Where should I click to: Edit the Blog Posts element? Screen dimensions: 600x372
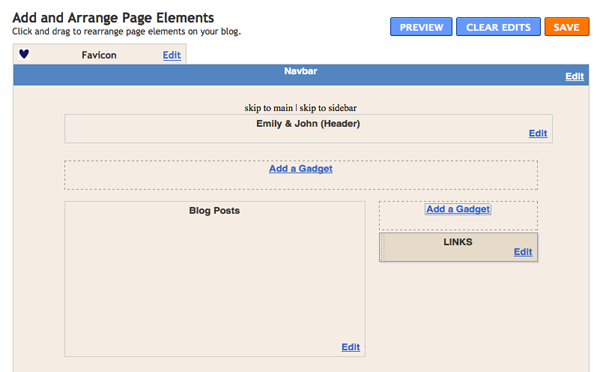(x=351, y=347)
